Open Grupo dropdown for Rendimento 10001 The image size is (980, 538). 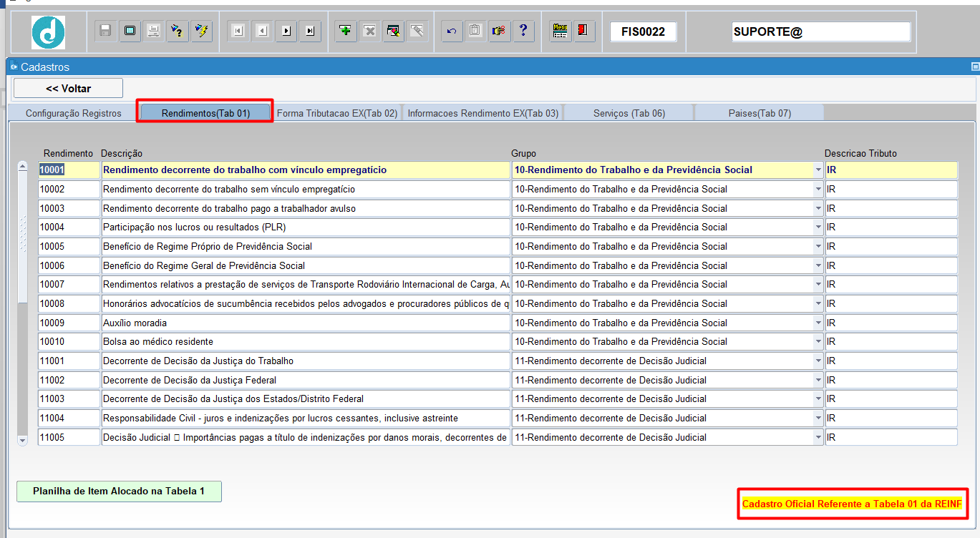click(x=818, y=170)
